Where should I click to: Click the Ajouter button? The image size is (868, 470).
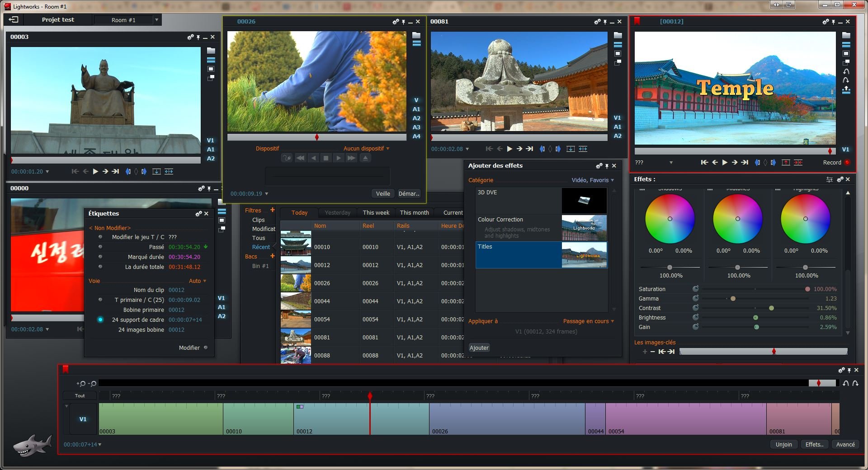(479, 348)
